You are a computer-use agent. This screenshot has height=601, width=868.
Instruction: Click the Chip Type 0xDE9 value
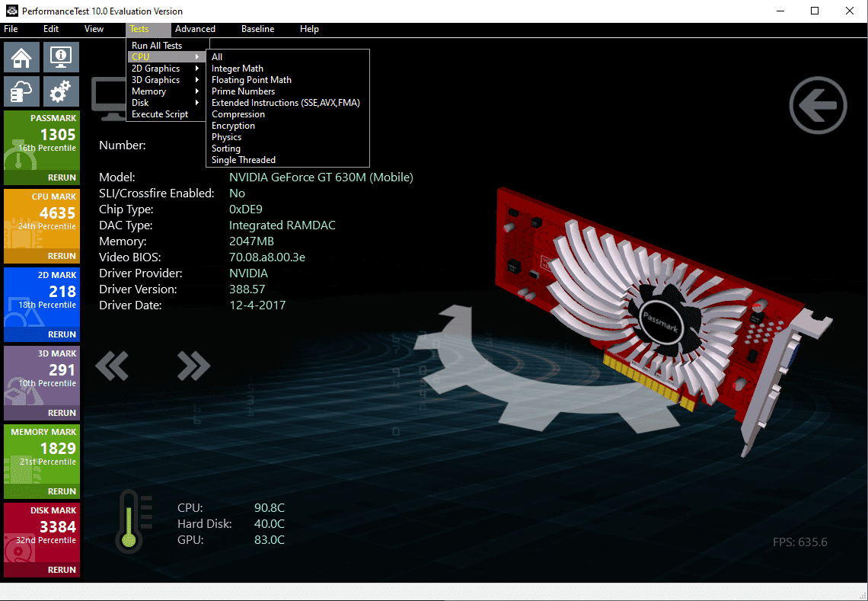246,209
